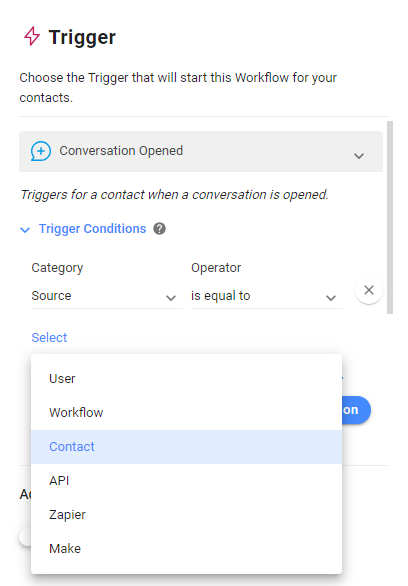Click the Trigger heading text
The width and height of the screenshot is (408, 586).
pos(82,37)
